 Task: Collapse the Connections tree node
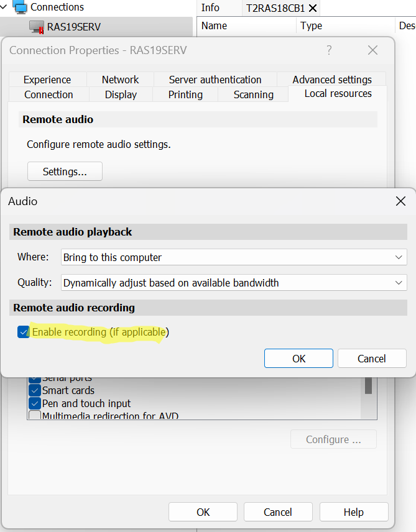5,7
